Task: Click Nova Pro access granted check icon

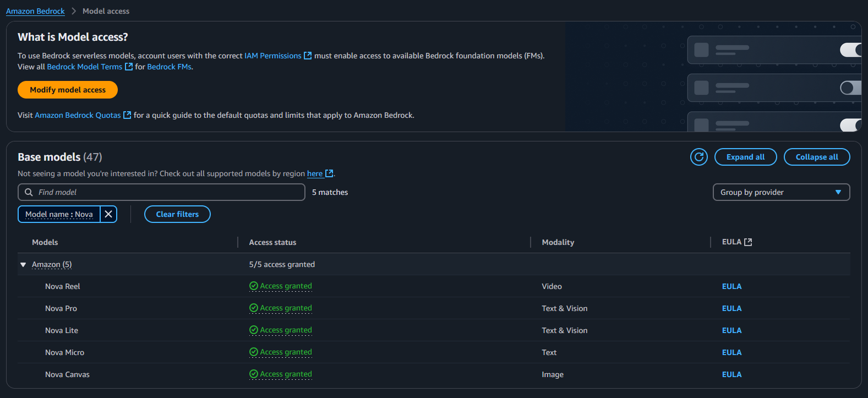Action: pos(254,308)
